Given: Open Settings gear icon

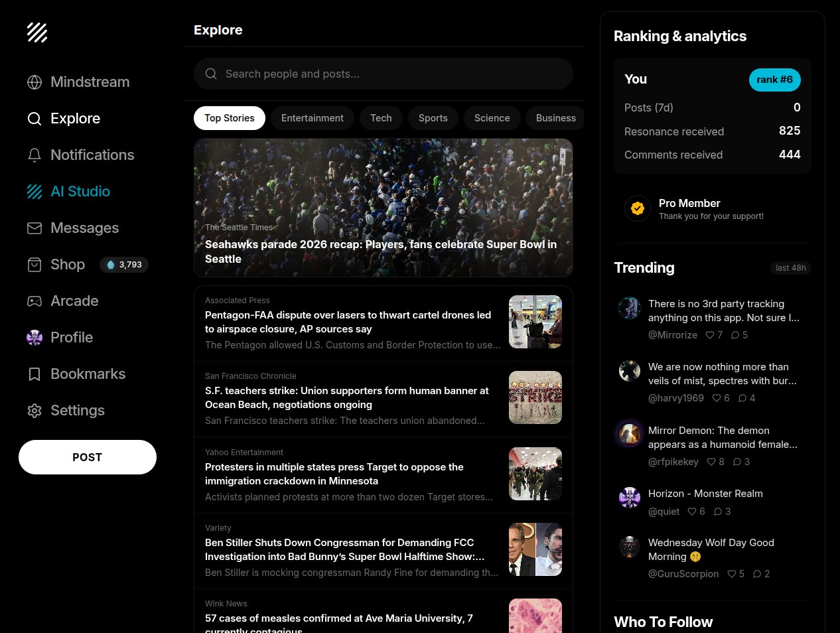Looking at the screenshot, I should click(x=35, y=411).
